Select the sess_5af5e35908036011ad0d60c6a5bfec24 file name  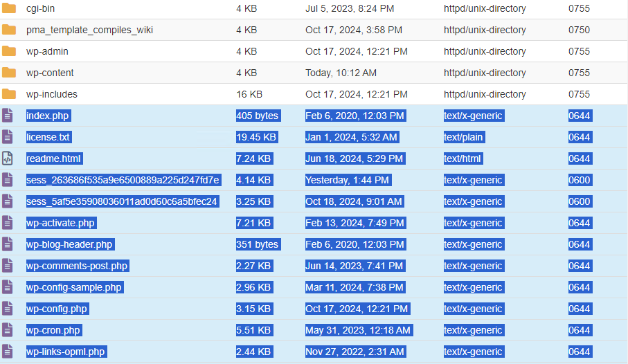click(122, 201)
